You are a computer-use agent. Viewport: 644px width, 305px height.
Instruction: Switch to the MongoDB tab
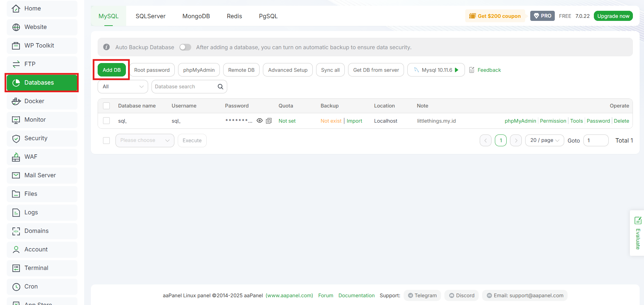pos(196,16)
